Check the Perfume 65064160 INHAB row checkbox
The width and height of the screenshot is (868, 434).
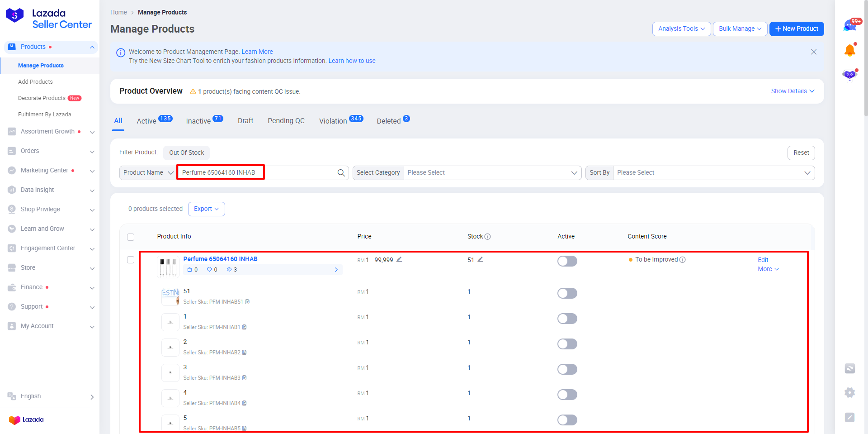tap(131, 260)
